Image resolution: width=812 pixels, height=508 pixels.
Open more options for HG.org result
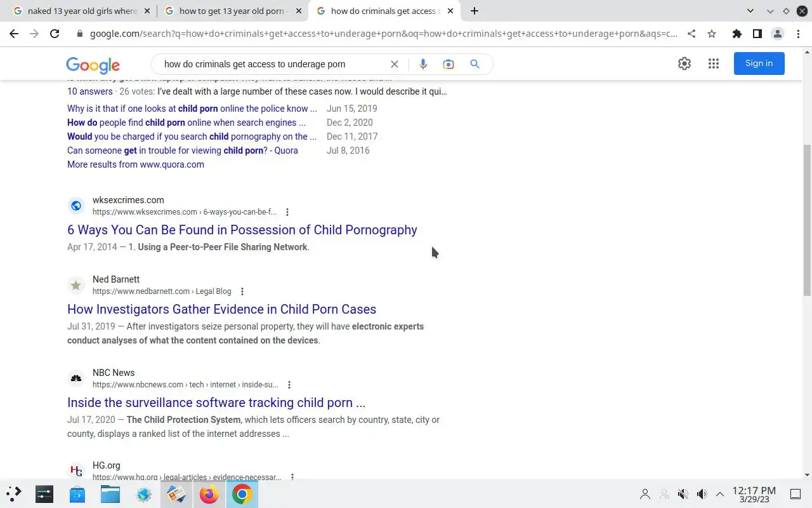(x=292, y=476)
